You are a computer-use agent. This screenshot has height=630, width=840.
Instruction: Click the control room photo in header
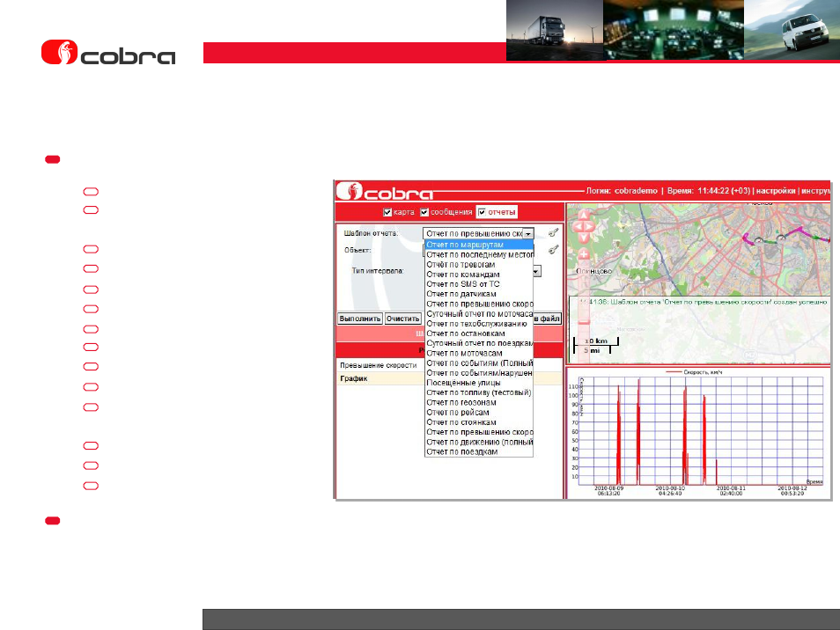[674, 30]
